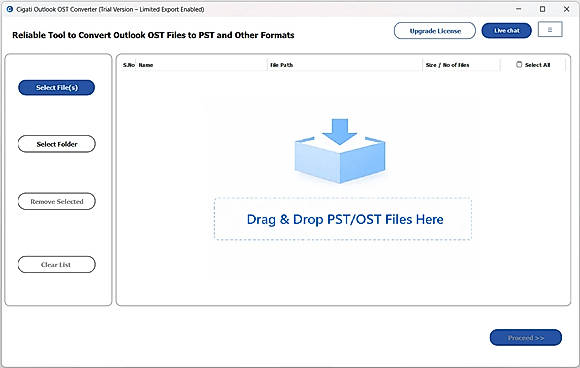Click the File Path column header

pyautogui.click(x=345, y=65)
